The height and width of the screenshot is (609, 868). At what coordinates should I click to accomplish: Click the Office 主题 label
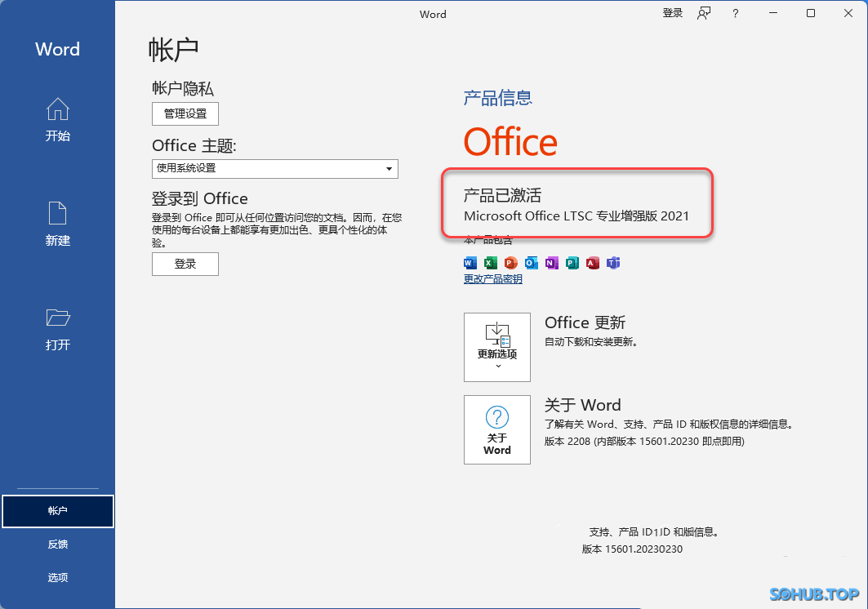(194, 145)
